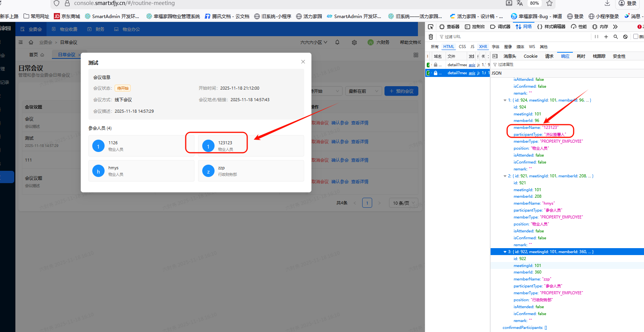
Task: Open the 六六六小区 community dropdown
Action: click(x=313, y=42)
